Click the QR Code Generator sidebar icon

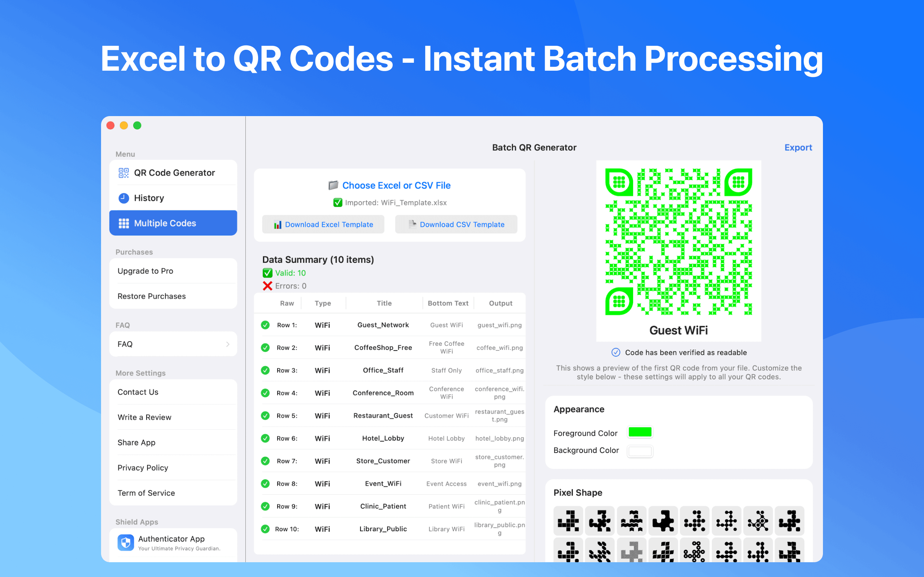coord(123,172)
